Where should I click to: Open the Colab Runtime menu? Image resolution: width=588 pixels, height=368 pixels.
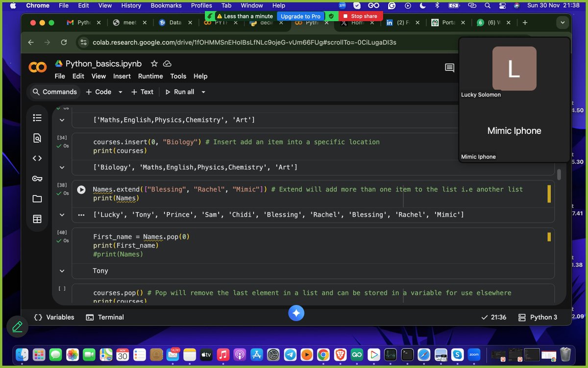[150, 76]
